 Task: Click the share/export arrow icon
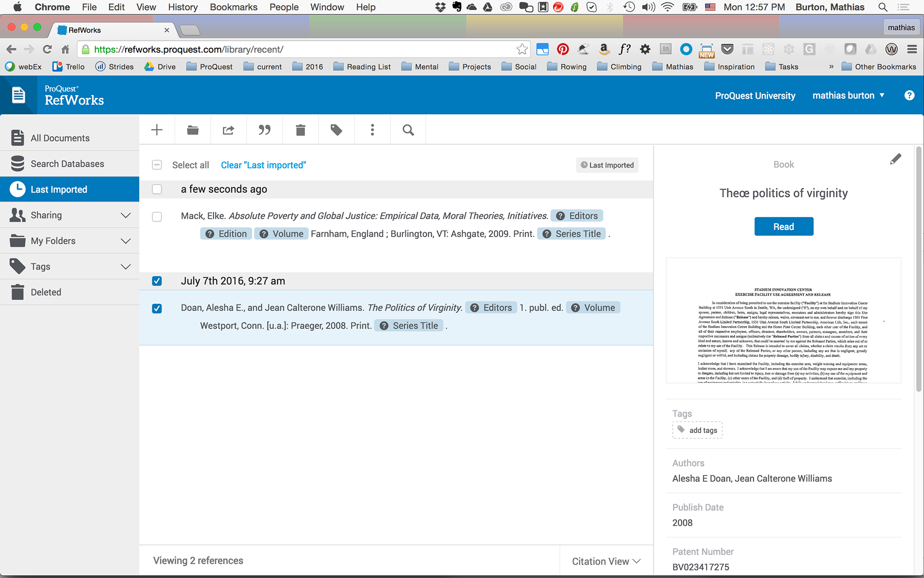(229, 130)
